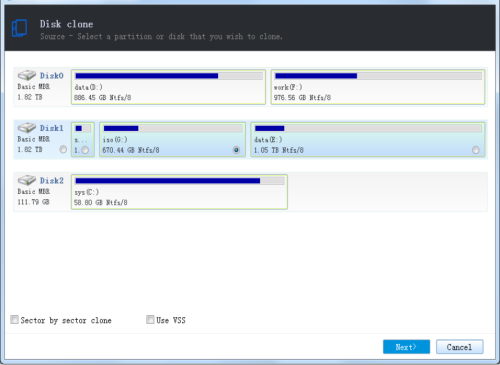
Task: Select the whole Disk1 radio button
Action: click(x=63, y=150)
